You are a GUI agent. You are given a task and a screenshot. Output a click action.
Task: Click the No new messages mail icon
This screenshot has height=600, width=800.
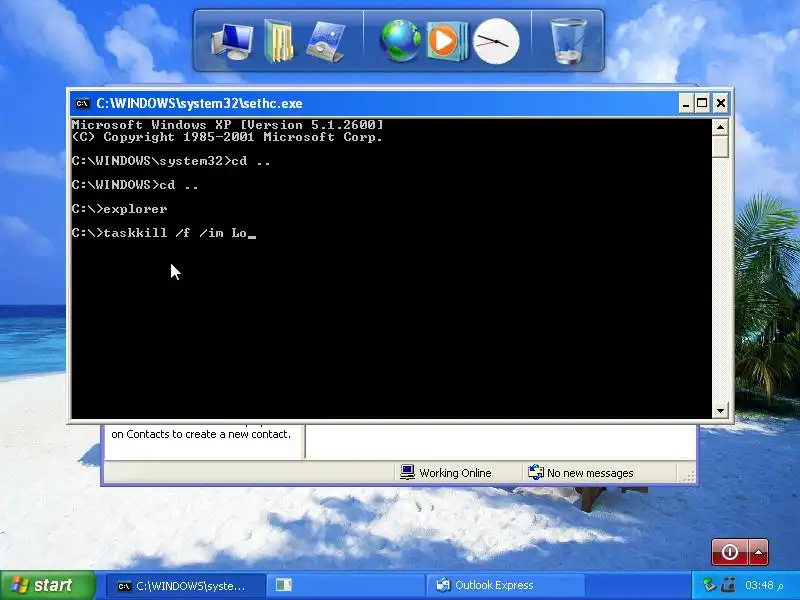(536, 472)
